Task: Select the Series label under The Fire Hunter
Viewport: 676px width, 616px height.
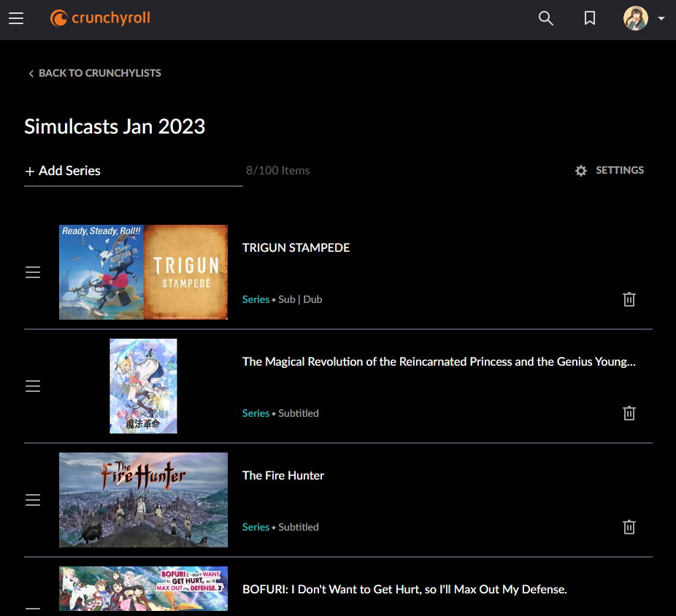Action: (256, 526)
